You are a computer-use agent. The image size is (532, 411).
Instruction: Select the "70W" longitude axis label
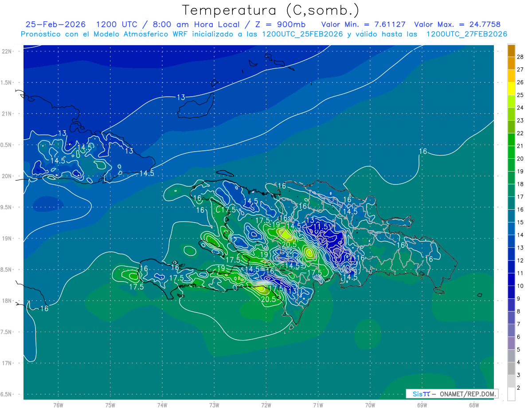(x=370, y=405)
